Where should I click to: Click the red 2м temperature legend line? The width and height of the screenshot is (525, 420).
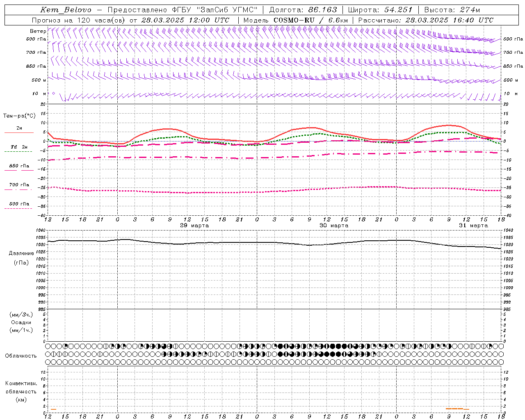(19, 132)
